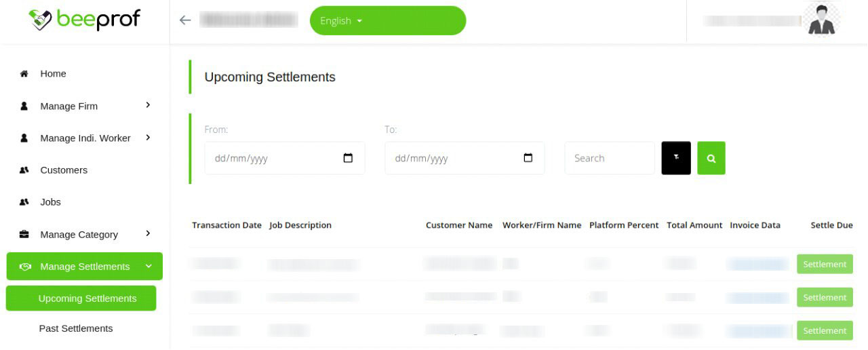Expand the Manage Firm submenu
Image resolution: width=868 pixels, height=350 pixels.
pos(148,105)
